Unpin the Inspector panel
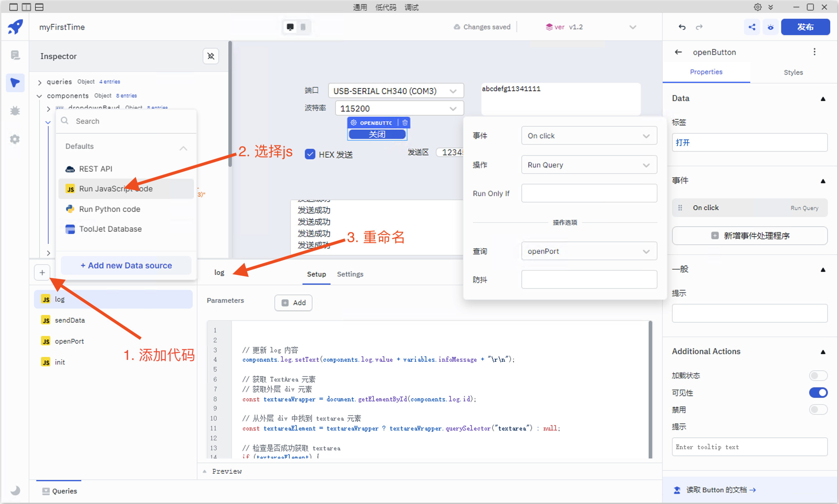839x504 pixels. coord(211,56)
